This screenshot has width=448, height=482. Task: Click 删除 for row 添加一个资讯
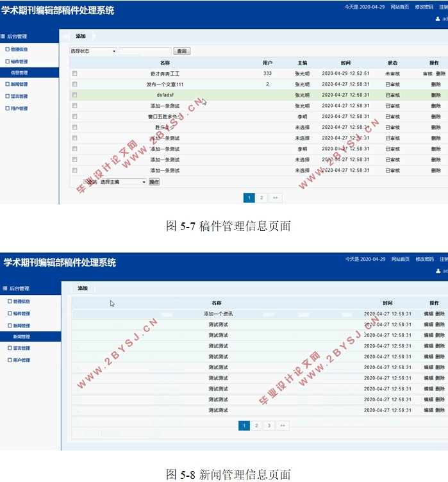[440, 314]
